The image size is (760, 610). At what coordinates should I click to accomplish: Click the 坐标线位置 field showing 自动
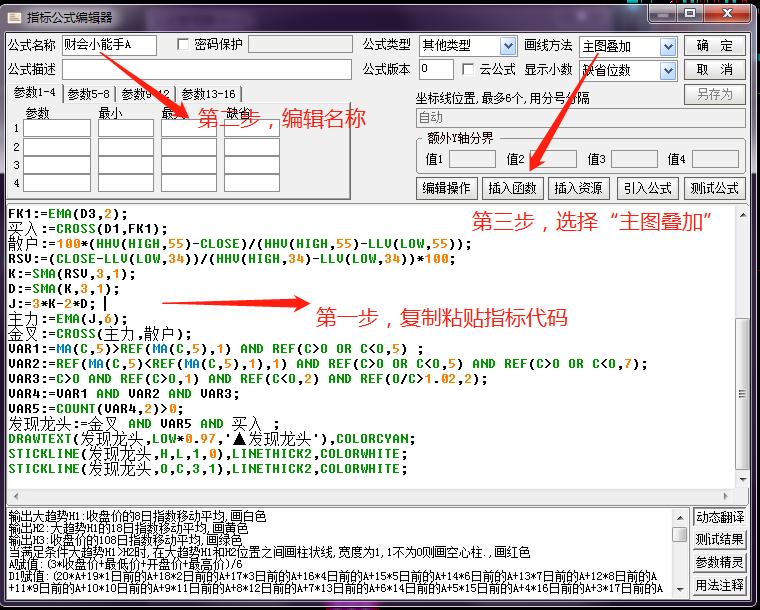pos(580,118)
